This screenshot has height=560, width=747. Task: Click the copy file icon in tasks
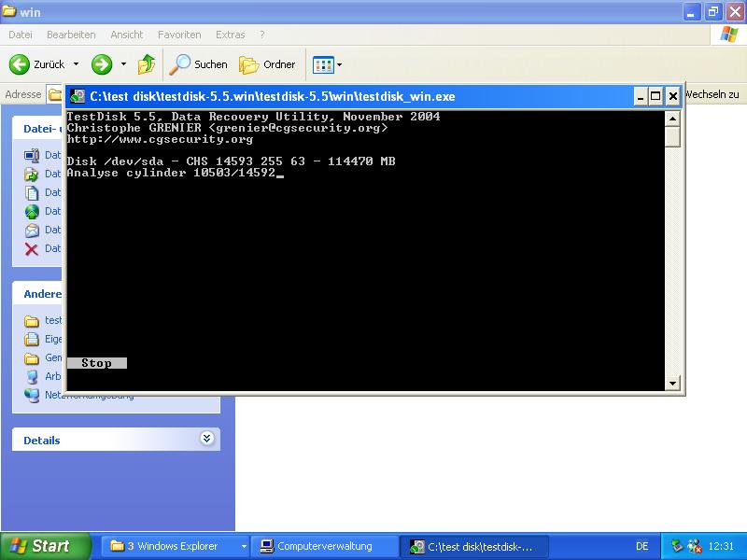(x=32, y=193)
